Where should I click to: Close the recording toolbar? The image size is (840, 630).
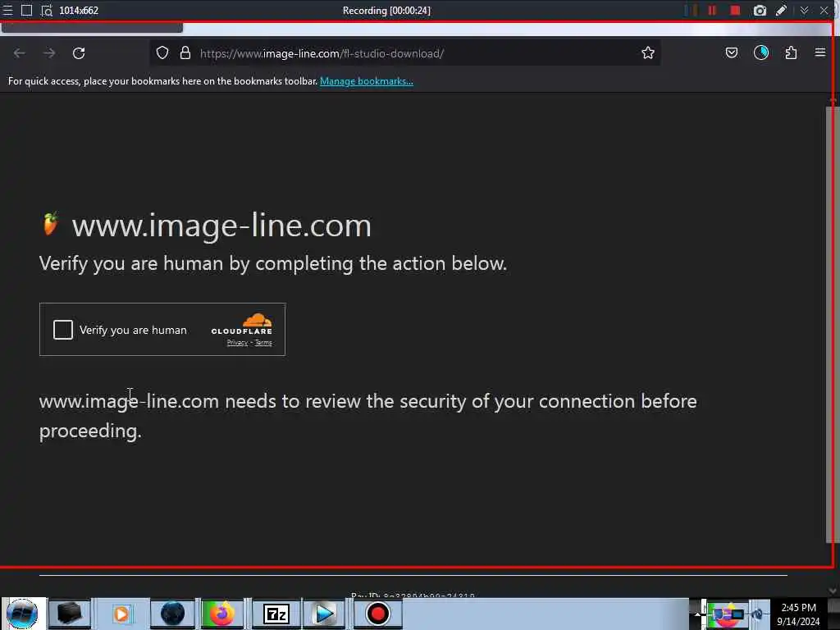tap(824, 10)
